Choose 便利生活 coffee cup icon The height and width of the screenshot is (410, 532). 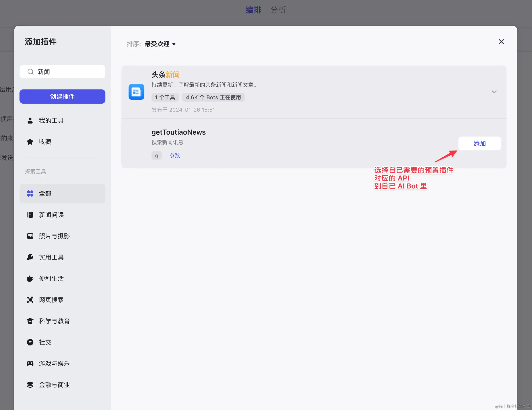tap(30, 278)
